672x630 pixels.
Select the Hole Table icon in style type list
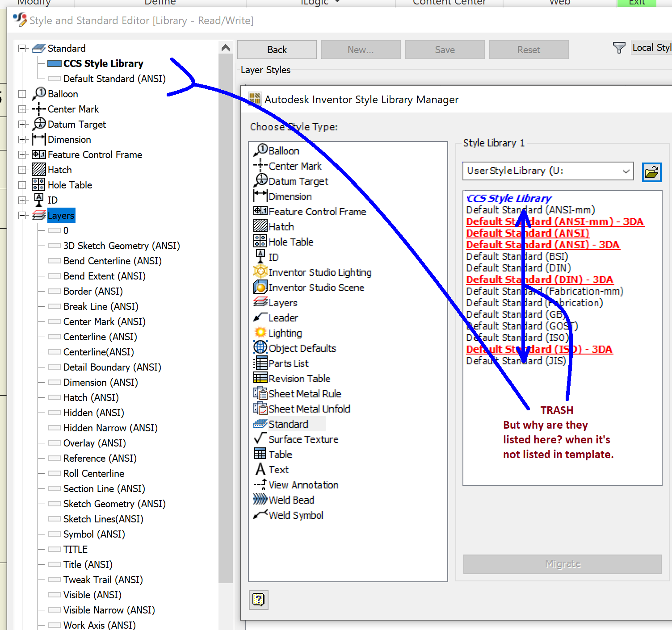click(260, 242)
